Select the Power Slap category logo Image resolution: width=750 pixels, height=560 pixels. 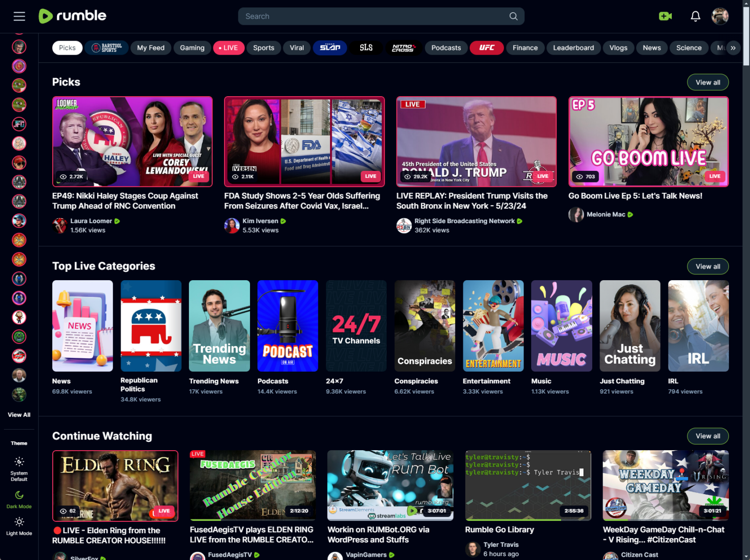pyautogui.click(x=330, y=47)
